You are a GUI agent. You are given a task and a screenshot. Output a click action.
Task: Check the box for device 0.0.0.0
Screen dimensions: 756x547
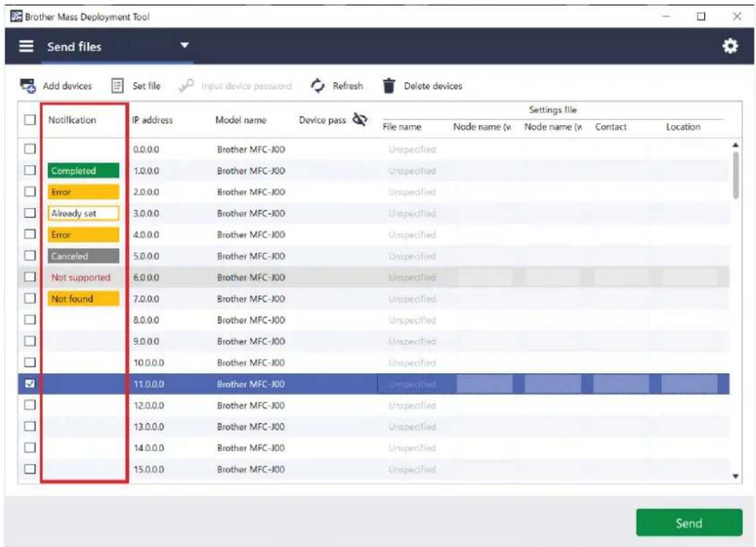(30, 149)
